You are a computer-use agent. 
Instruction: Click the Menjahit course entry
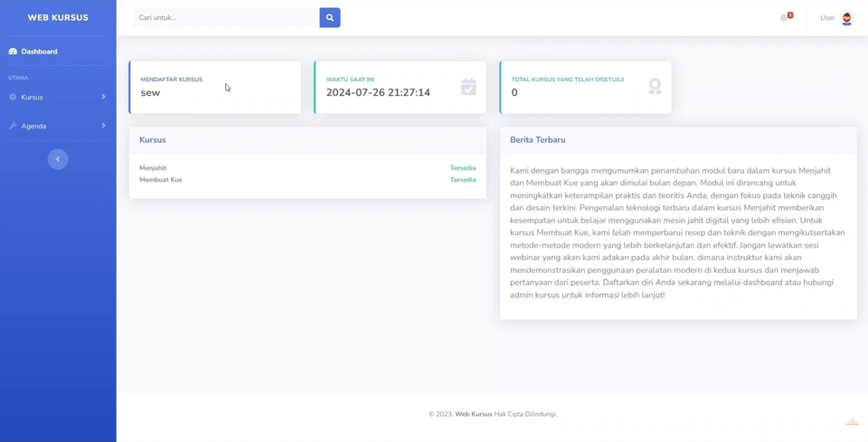click(153, 168)
